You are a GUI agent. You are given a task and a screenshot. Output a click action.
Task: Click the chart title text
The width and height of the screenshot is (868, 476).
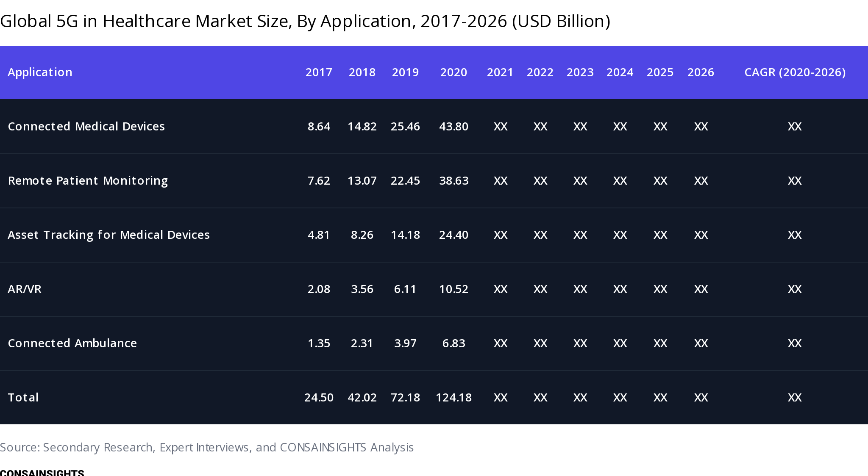pos(305,21)
